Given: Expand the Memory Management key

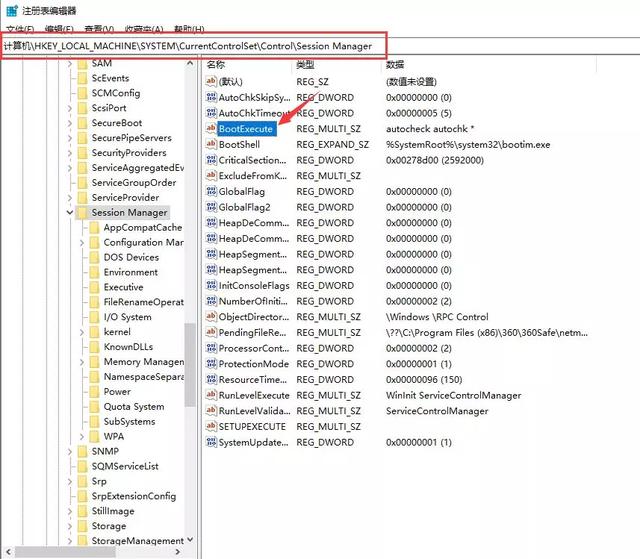Looking at the screenshot, I should pyautogui.click(x=83, y=362).
